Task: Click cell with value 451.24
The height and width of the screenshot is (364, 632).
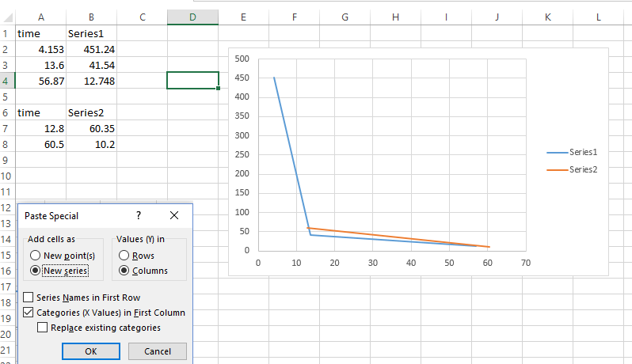Action: [92, 49]
